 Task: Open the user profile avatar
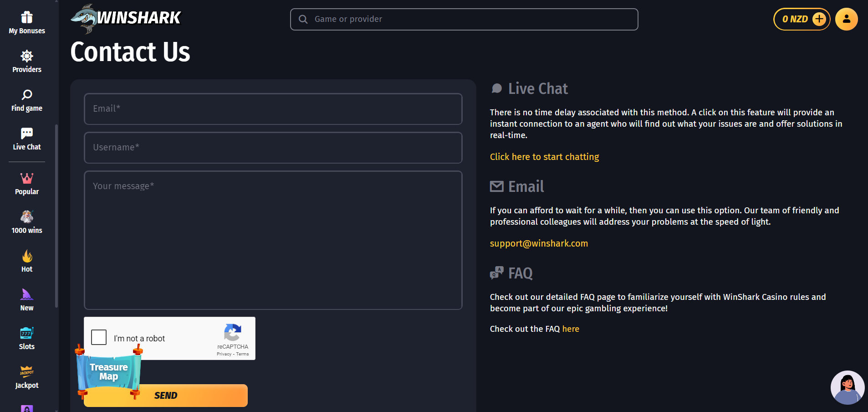pyautogui.click(x=847, y=19)
